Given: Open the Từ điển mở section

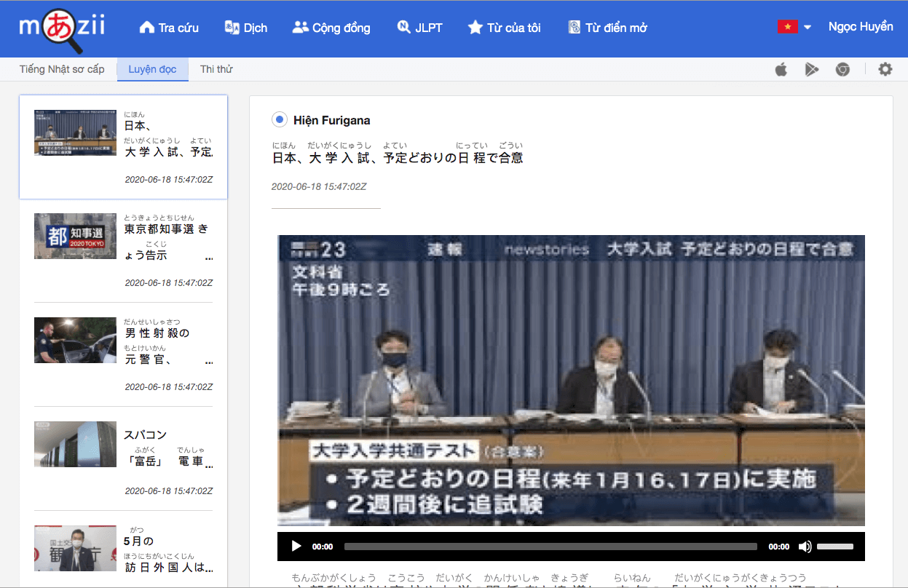Looking at the screenshot, I should [x=607, y=28].
